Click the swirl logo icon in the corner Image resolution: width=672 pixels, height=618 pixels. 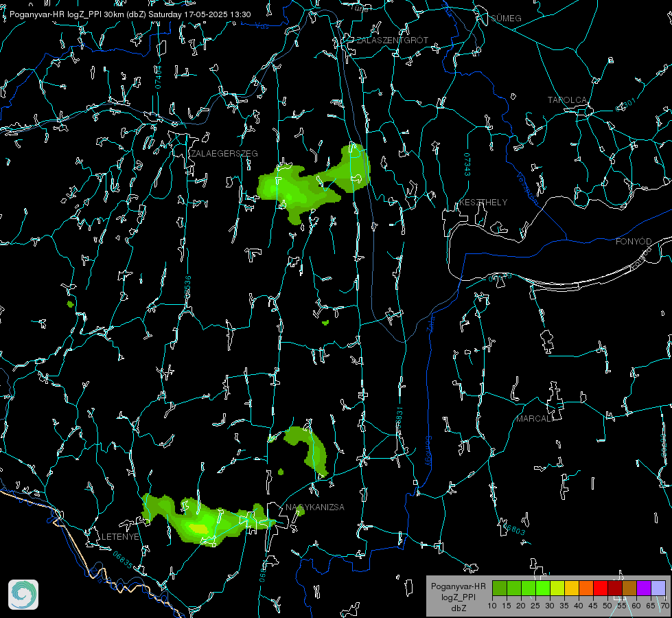coord(23,595)
